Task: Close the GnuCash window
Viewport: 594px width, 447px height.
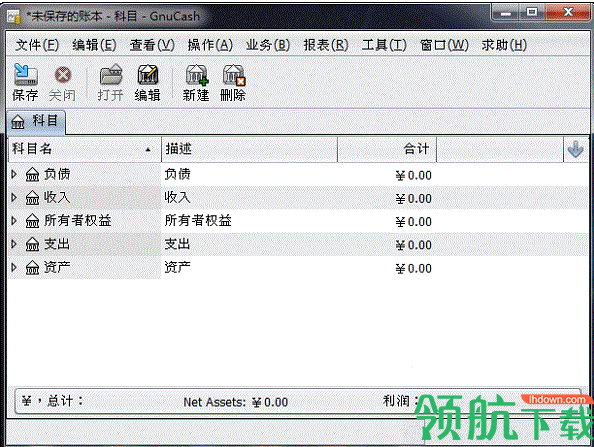Action: (x=568, y=13)
